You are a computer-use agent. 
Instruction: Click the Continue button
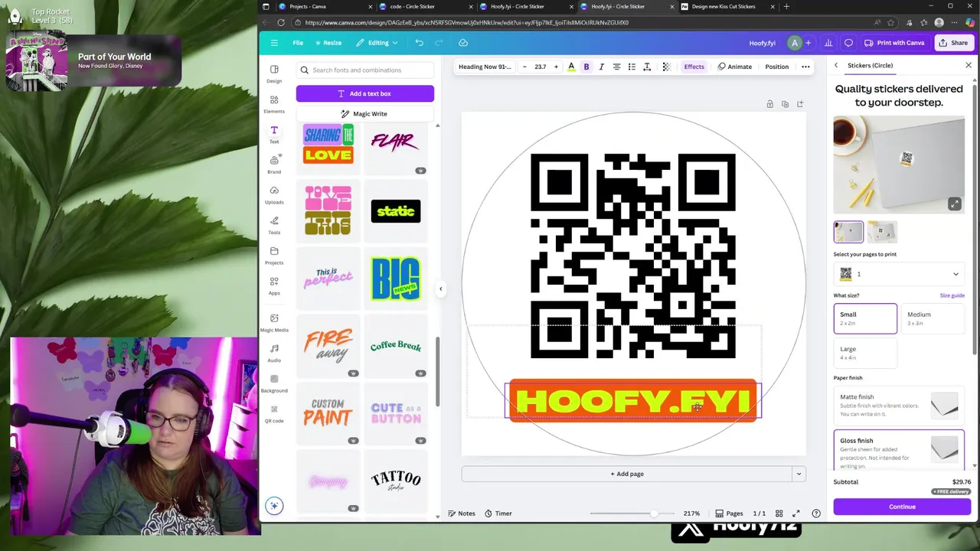tap(902, 507)
